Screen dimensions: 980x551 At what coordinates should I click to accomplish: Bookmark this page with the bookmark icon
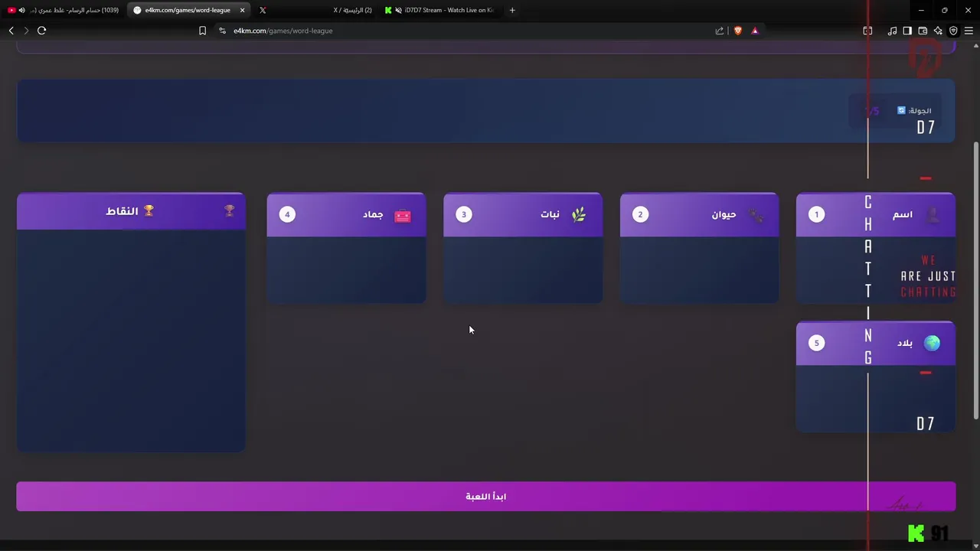[x=202, y=31]
